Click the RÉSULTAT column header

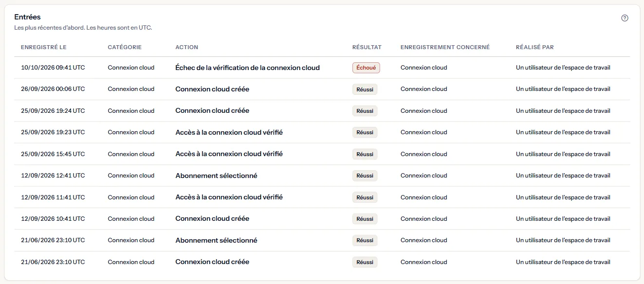coord(367,47)
